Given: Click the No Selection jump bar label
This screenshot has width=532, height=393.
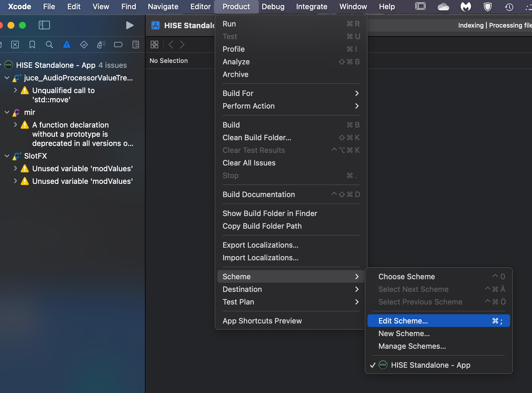Looking at the screenshot, I should [169, 61].
